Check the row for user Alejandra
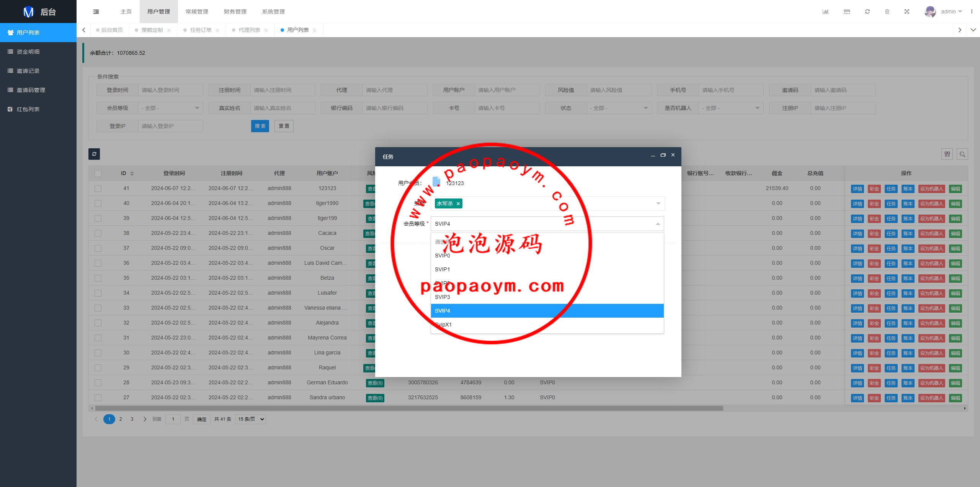Image resolution: width=980 pixels, height=487 pixels. click(x=98, y=323)
